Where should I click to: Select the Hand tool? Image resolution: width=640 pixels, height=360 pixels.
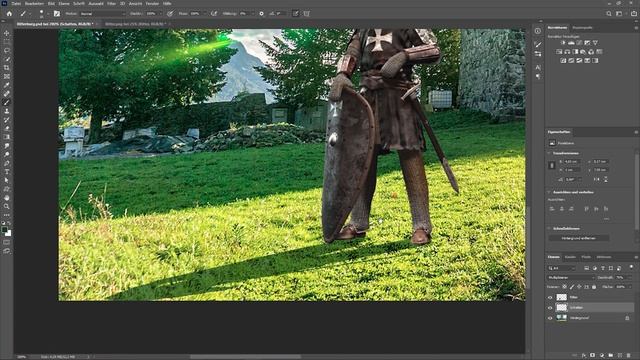(x=7, y=198)
